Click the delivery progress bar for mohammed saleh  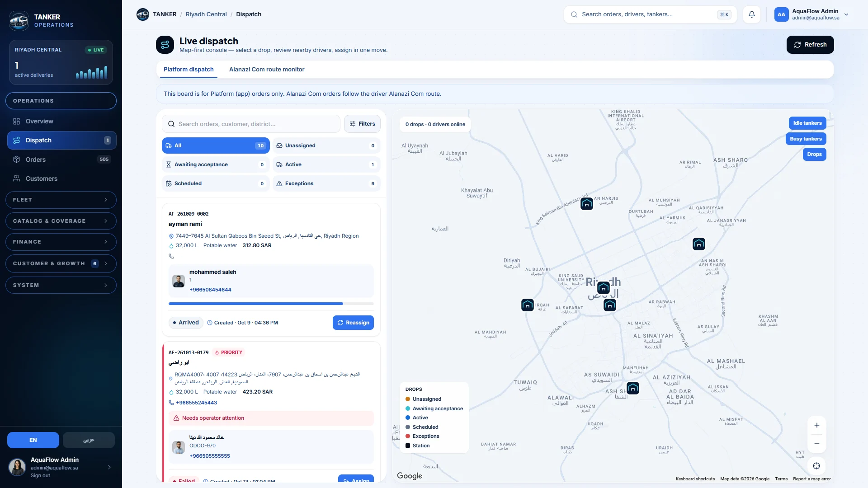coord(271,304)
